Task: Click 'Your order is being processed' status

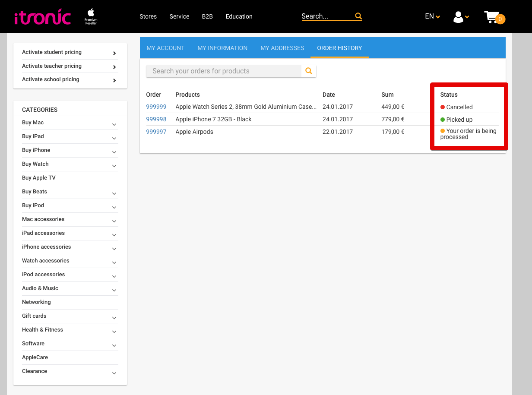Action: tap(469, 134)
